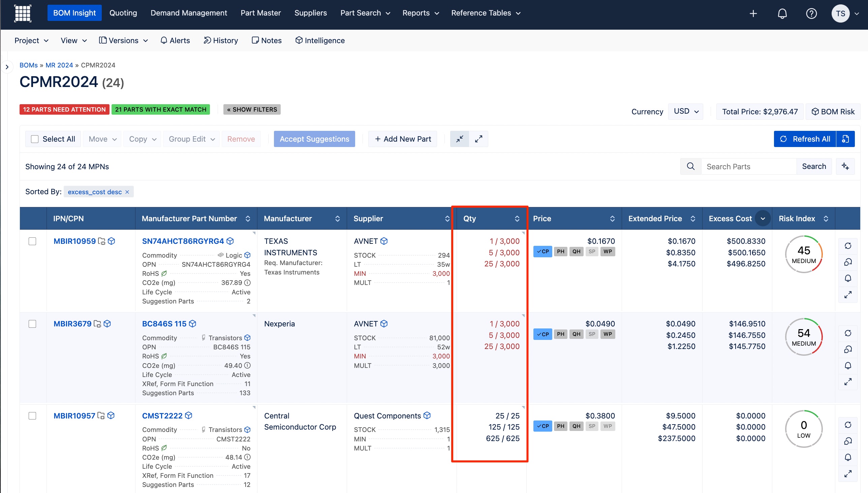Click the app grid launcher icon
Screen dimensions: 868x493
[x=23, y=13]
